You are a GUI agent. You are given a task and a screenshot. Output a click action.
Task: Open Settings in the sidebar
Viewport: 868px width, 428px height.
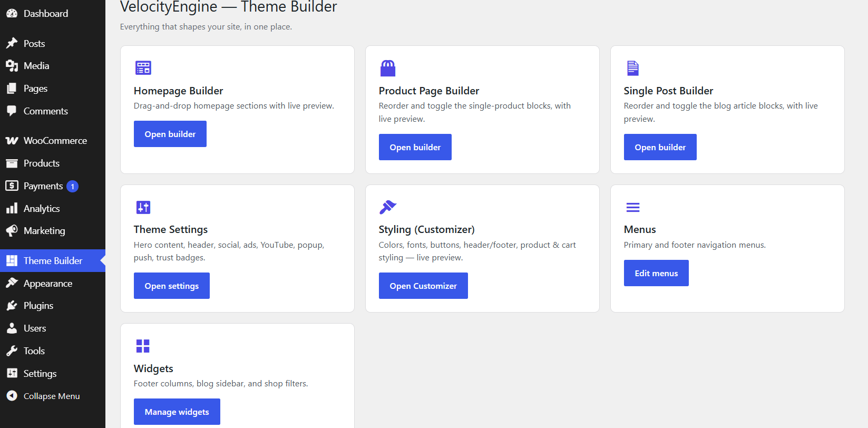tap(53, 373)
